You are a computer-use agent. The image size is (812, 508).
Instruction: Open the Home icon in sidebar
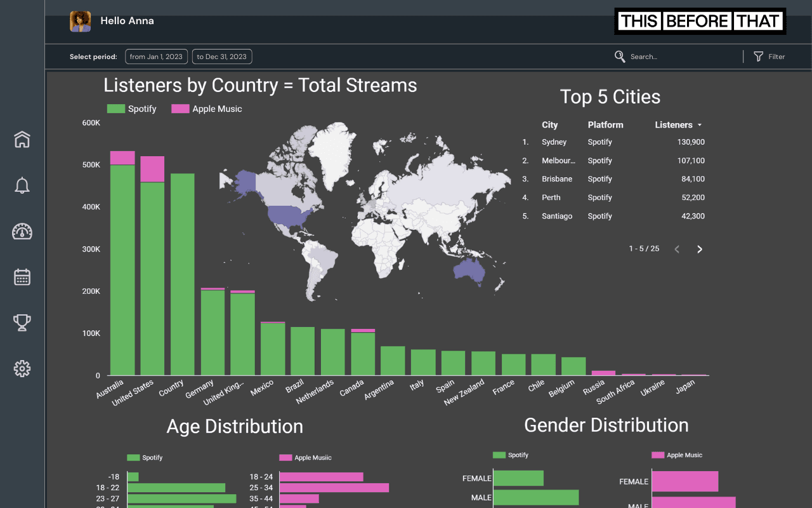22,139
